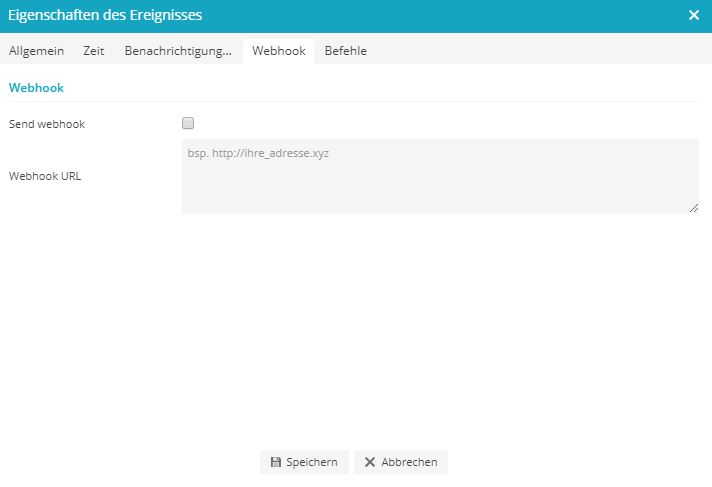
Task: Click the Send webhook label text
Action: (x=47, y=124)
